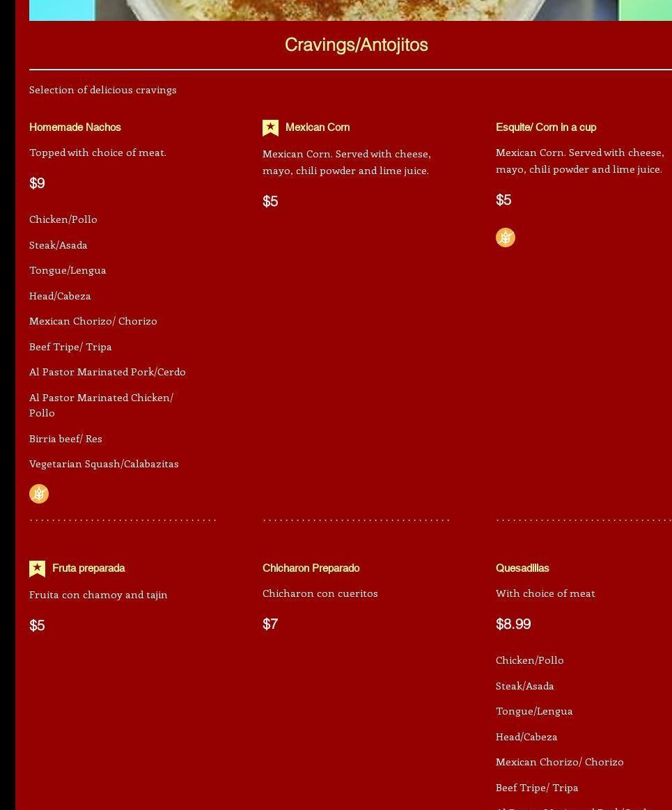This screenshot has width=672, height=810.
Task: Click the $8.99 Quesadillas price
Action: [x=513, y=624]
